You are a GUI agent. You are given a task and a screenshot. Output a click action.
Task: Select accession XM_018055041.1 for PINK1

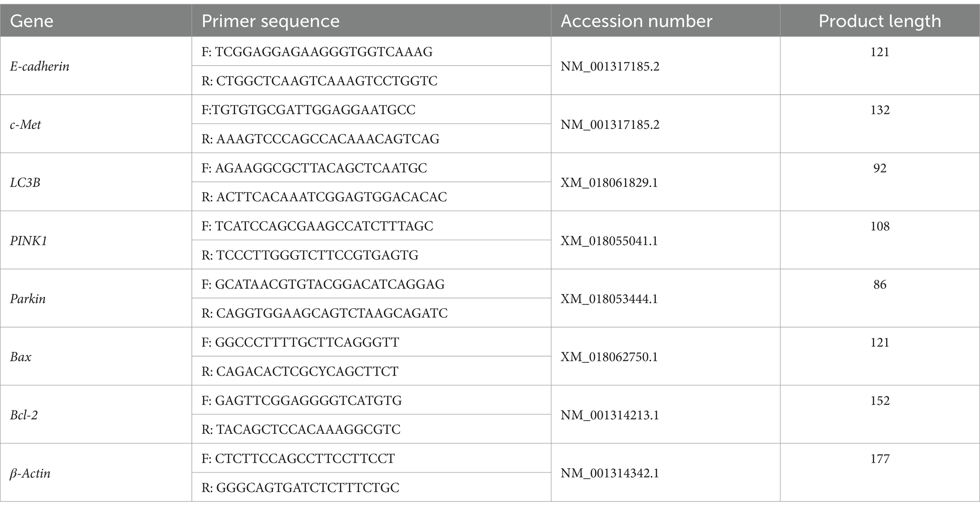tap(609, 241)
